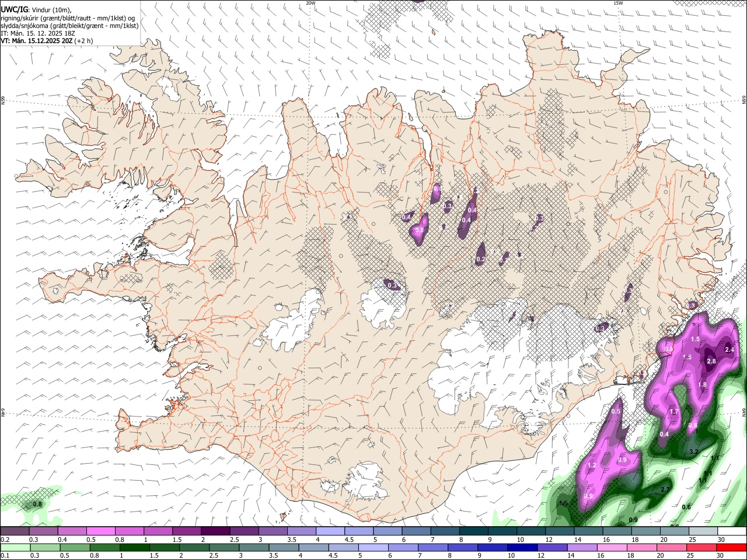Click the deep blue swatch after 10 in lower legend
Image resolution: width=747 pixels, height=560 pixels.
click(x=522, y=548)
